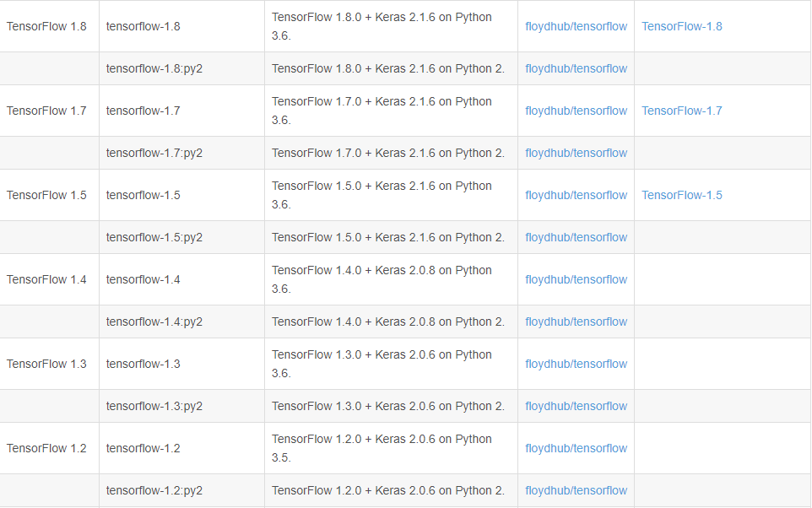The height and width of the screenshot is (508, 812).
Task: Open floydhub/tensorflow link in tensorflow-1.3:py2 row
Action: [x=576, y=406]
